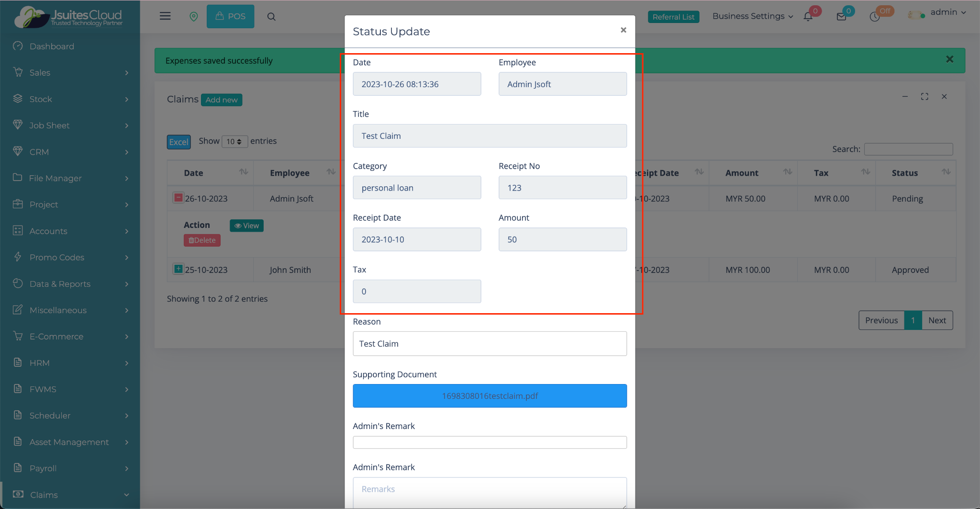This screenshot has width=980, height=509.
Task: Open the 1698308016testclaim.pdf supporting document
Action: 490,396
